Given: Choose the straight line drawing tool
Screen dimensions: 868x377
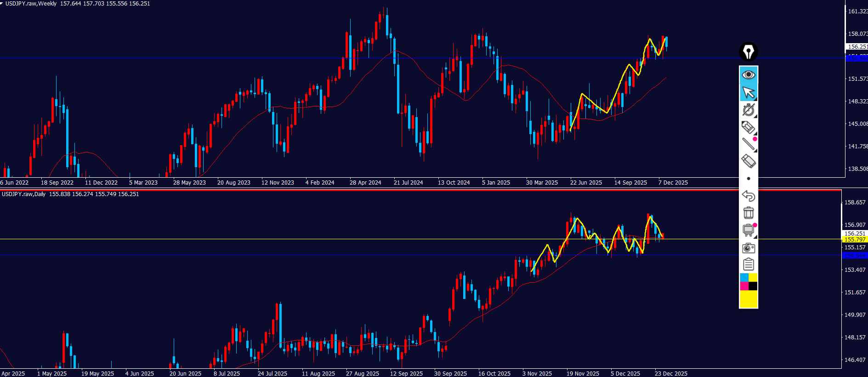Looking at the screenshot, I should point(748,144).
